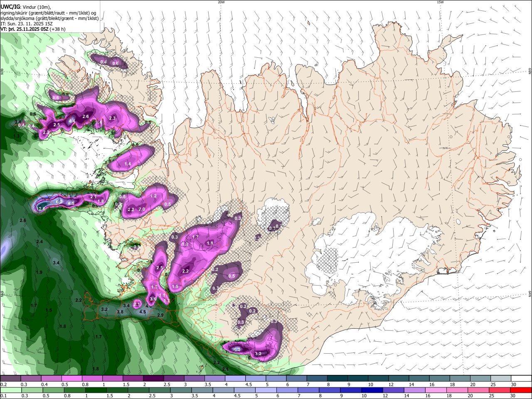
Task: Select the crimson 25 swatch in lower legend row
Action: (x=500, y=390)
